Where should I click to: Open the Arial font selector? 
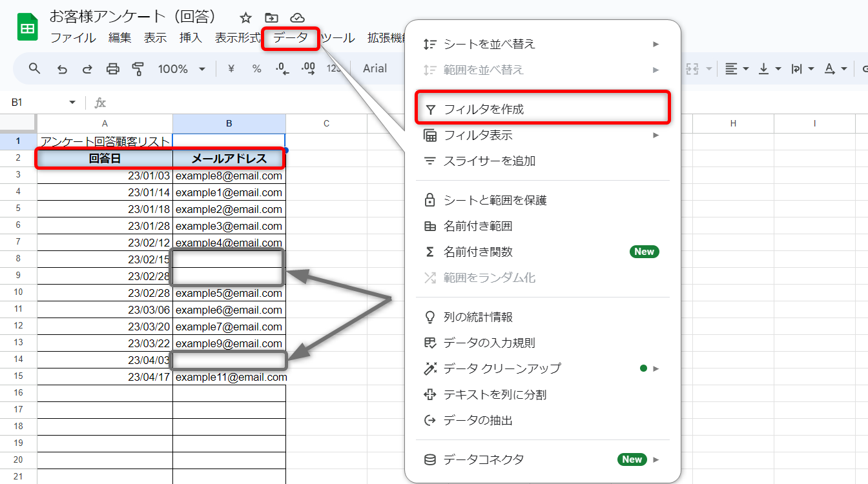click(x=375, y=69)
